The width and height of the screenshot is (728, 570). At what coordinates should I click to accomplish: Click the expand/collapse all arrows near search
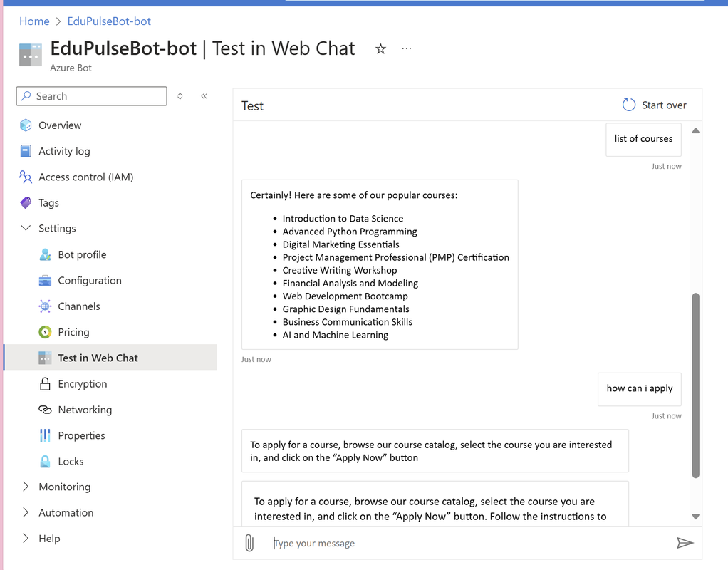[x=180, y=96]
